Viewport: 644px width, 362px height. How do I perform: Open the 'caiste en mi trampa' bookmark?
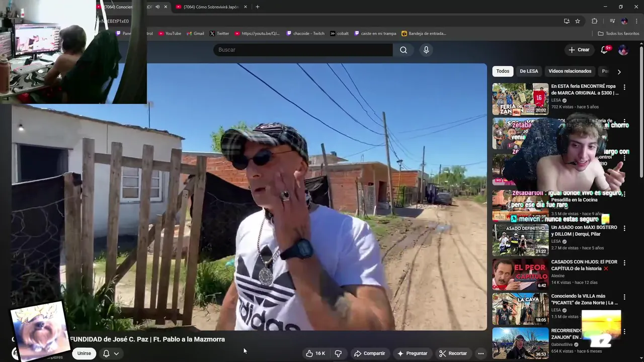tap(375, 34)
